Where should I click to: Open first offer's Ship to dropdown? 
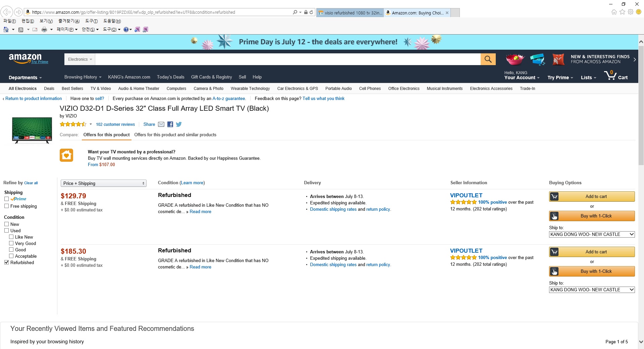click(x=592, y=234)
